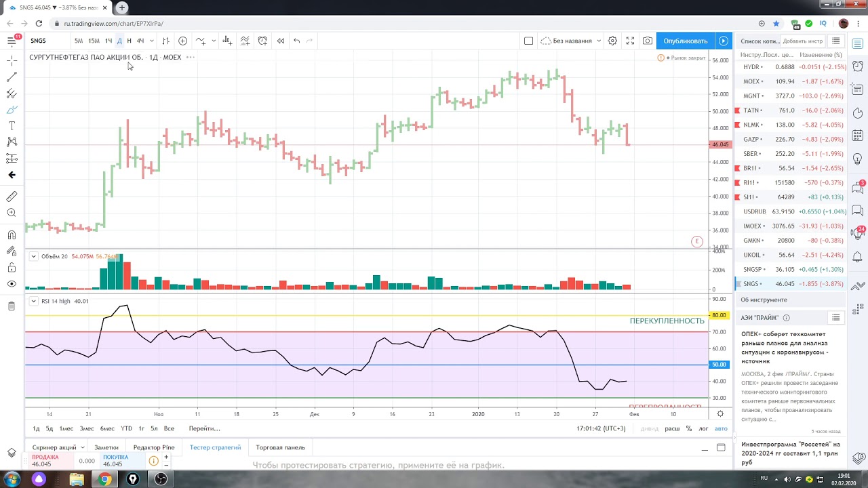Open time axis settings gear
The height and width of the screenshot is (488, 868).
[720, 413]
